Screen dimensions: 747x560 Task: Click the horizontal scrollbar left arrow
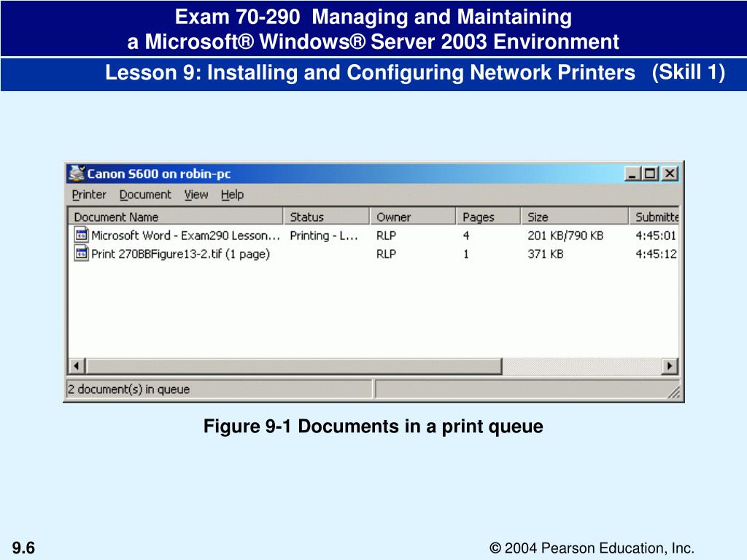point(77,366)
